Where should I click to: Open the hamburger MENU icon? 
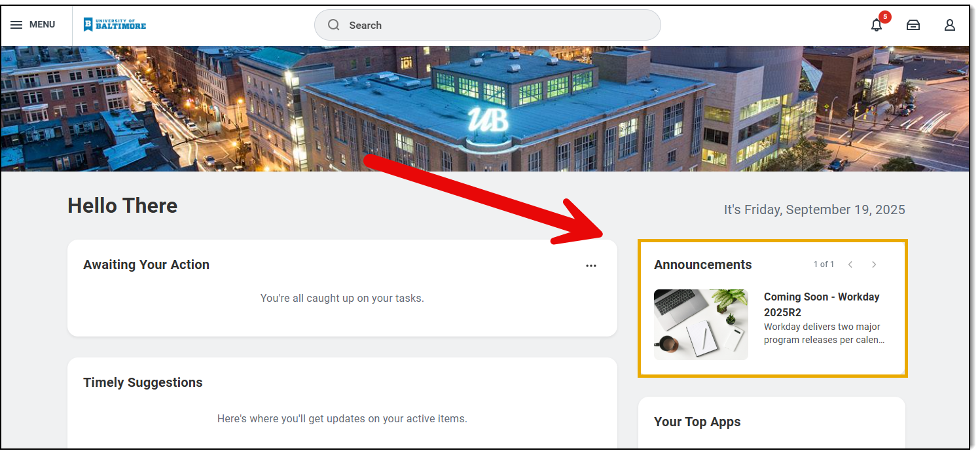[x=16, y=25]
